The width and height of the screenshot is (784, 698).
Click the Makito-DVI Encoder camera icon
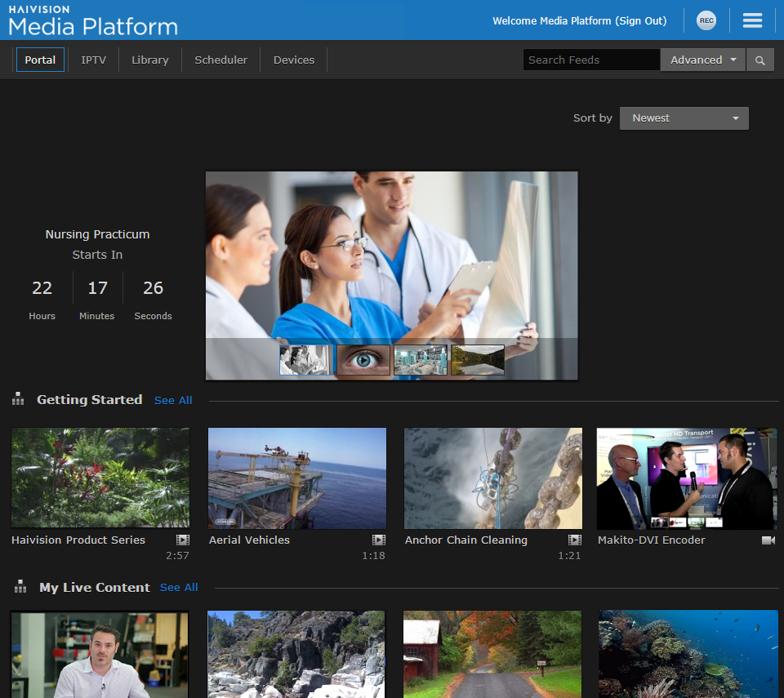pyautogui.click(x=768, y=540)
